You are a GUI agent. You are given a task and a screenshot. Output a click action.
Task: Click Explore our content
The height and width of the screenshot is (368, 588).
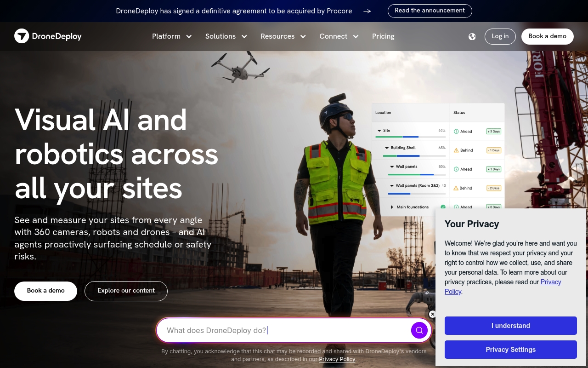pyautogui.click(x=126, y=291)
